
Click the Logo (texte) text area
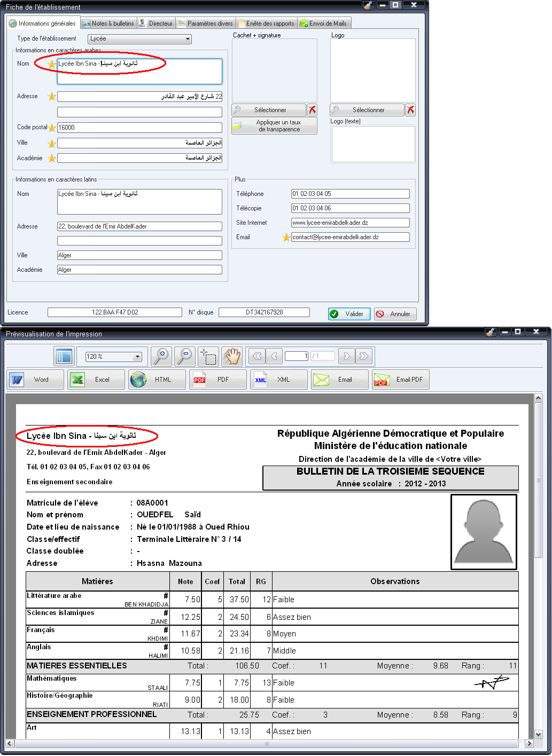(x=374, y=144)
